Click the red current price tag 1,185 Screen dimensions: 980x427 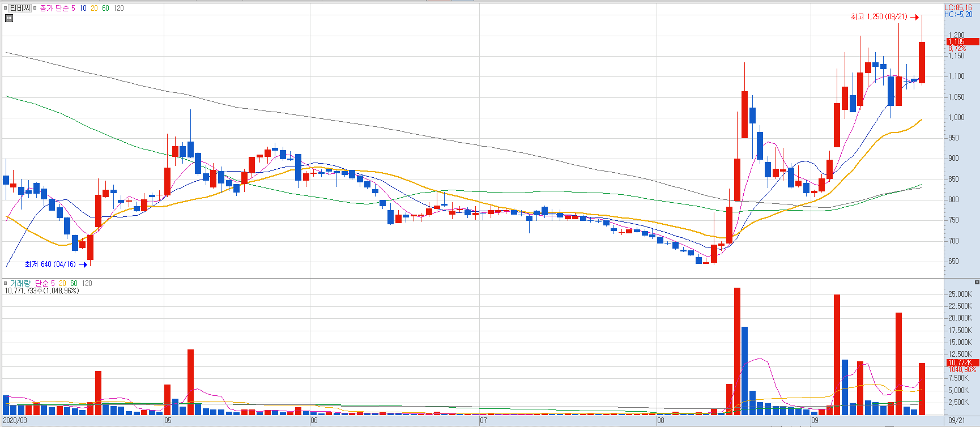pos(962,42)
